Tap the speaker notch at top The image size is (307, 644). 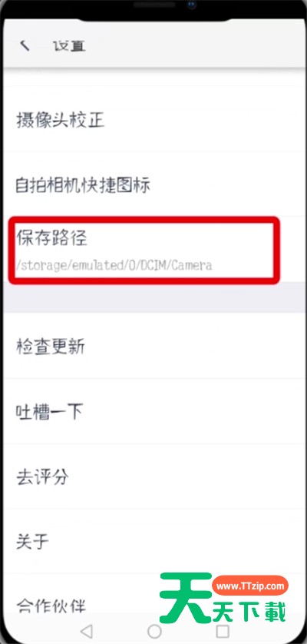[x=155, y=5]
